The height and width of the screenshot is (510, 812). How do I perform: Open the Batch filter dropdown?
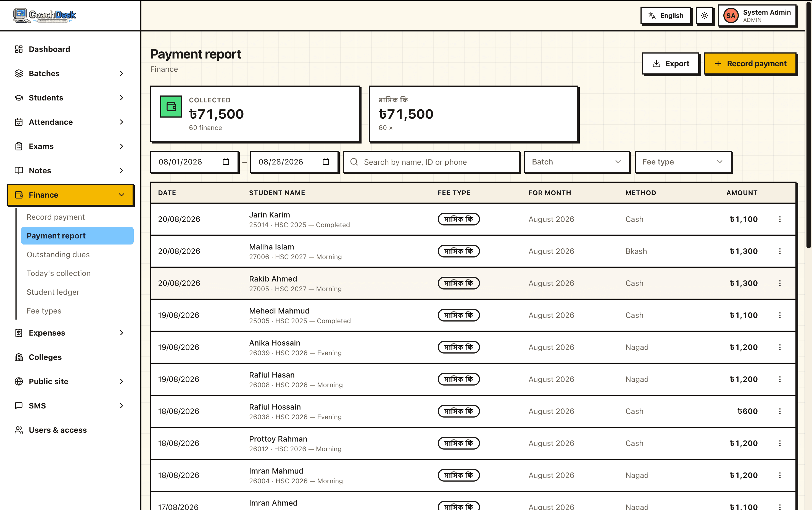(x=577, y=162)
